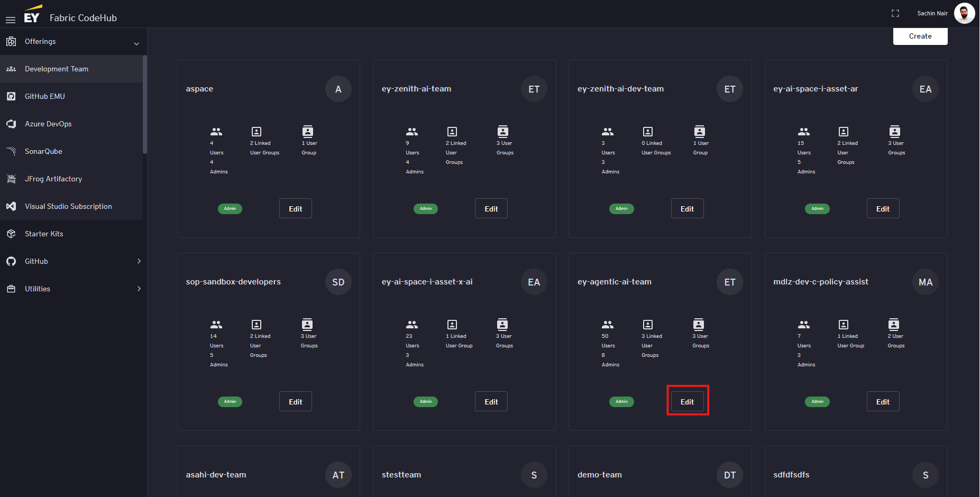Viewport: 980px width, 497px height.
Task: Click Admin badge on mdlz-dev-c-policy-assist card
Action: point(817,401)
